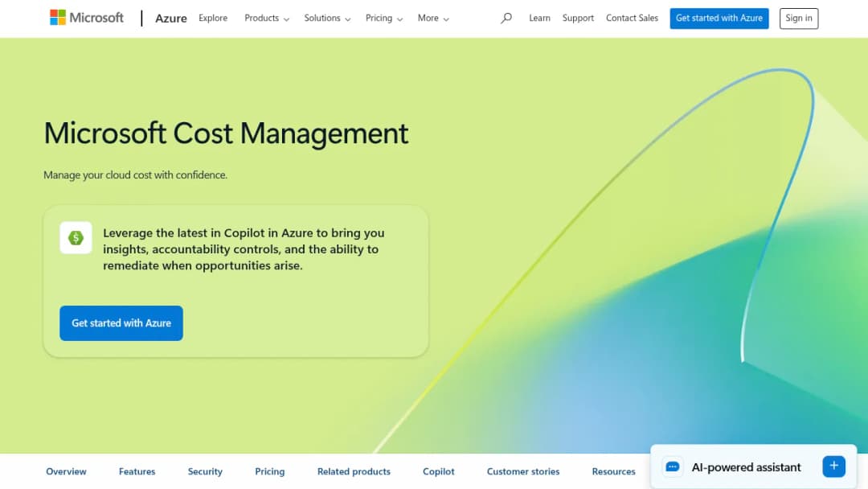Expand the More dropdown menu
This screenshot has height=489, width=868.
[433, 18]
